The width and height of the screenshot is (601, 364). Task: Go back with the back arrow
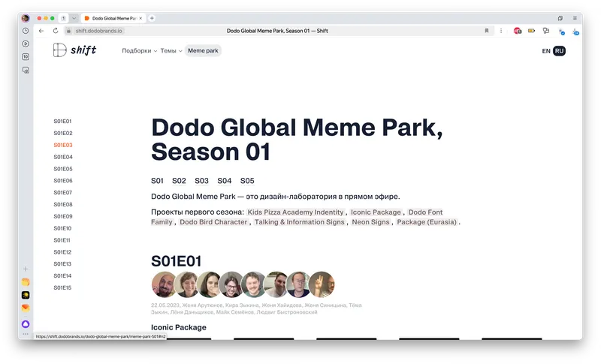tap(41, 31)
